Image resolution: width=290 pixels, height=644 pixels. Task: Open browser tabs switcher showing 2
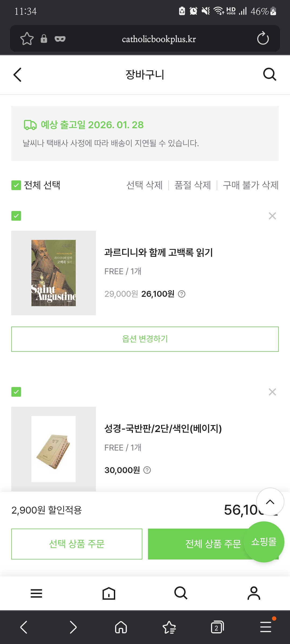(217, 627)
